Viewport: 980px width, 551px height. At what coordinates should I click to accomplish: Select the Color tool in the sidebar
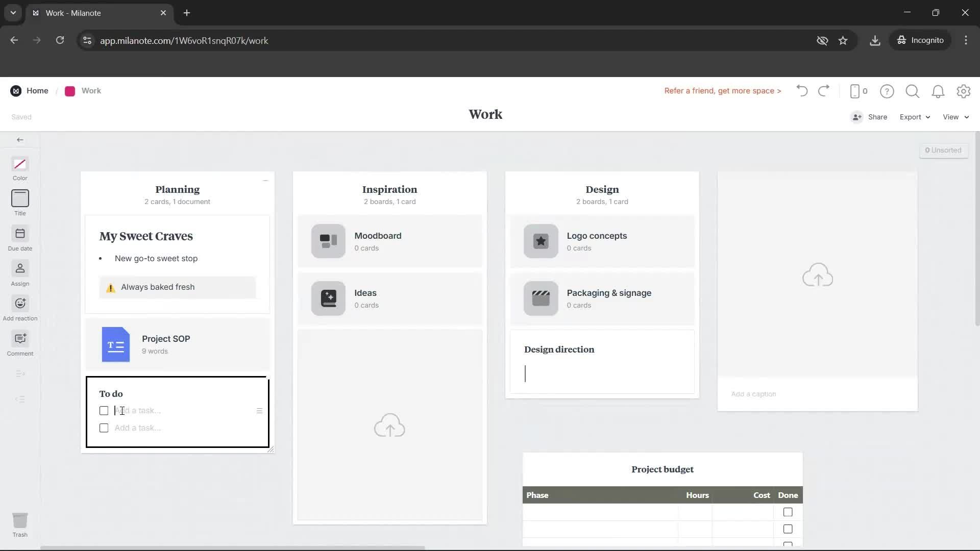(19, 167)
